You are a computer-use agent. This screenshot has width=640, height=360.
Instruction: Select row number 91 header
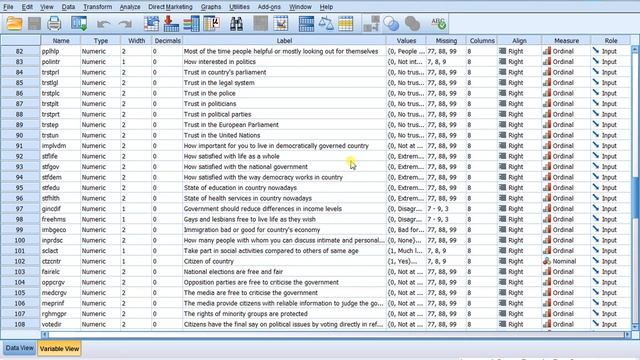(x=20, y=146)
